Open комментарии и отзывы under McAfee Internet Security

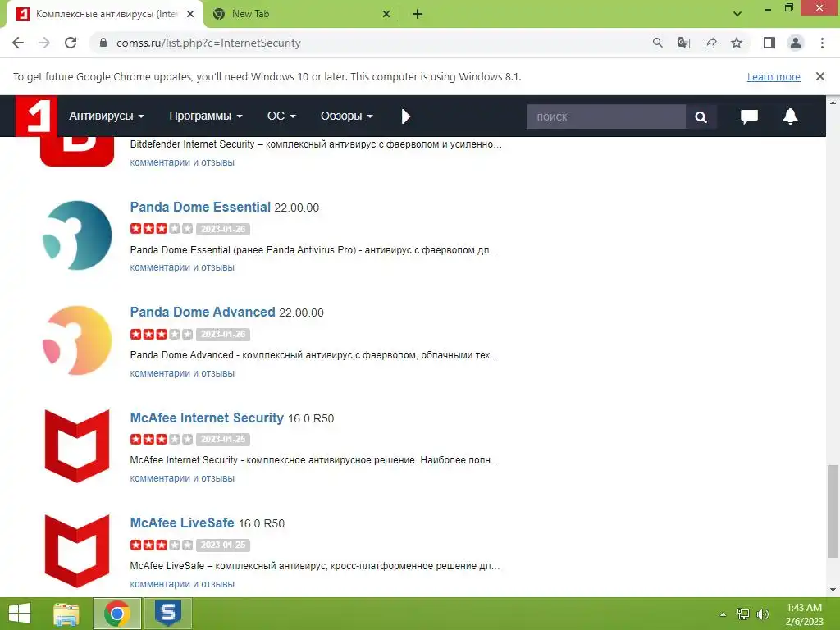[182, 478]
